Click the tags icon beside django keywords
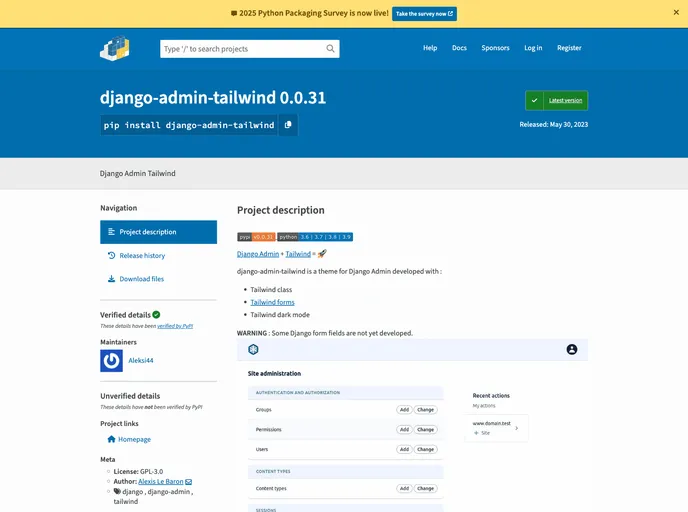 click(117, 492)
